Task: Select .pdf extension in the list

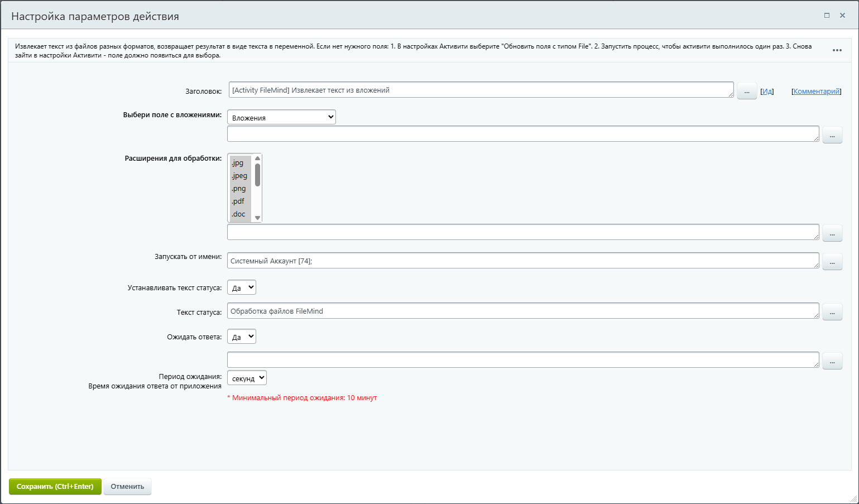Action: pos(238,201)
